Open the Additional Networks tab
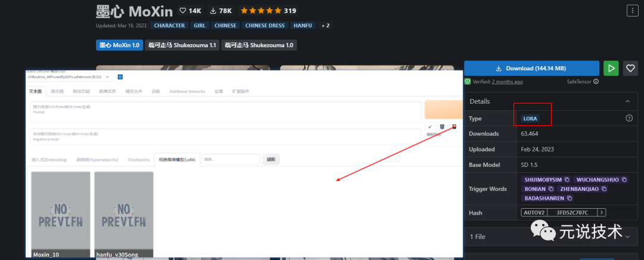Viewport: 644px width, 260px height. 187,91
